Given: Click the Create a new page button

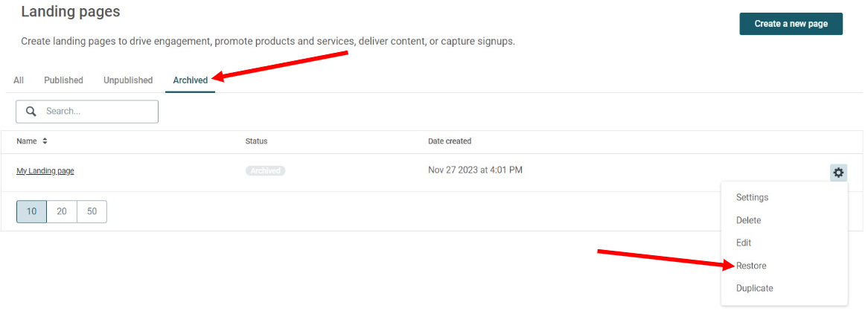Looking at the screenshot, I should click(x=791, y=24).
